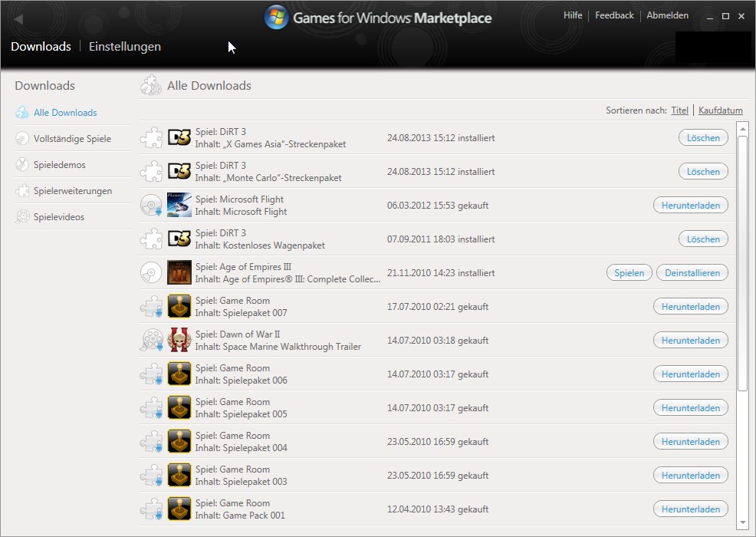The width and height of the screenshot is (756, 537).
Task: Sort downloads by Kaufdatum
Action: coord(720,110)
